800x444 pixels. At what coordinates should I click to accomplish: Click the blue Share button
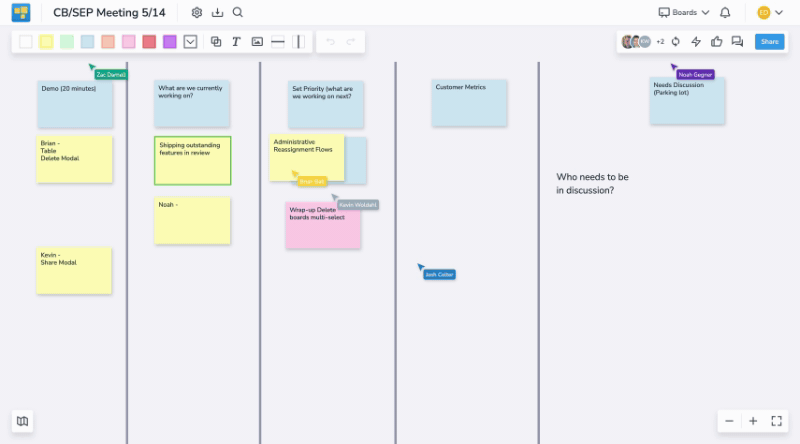pos(769,42)
